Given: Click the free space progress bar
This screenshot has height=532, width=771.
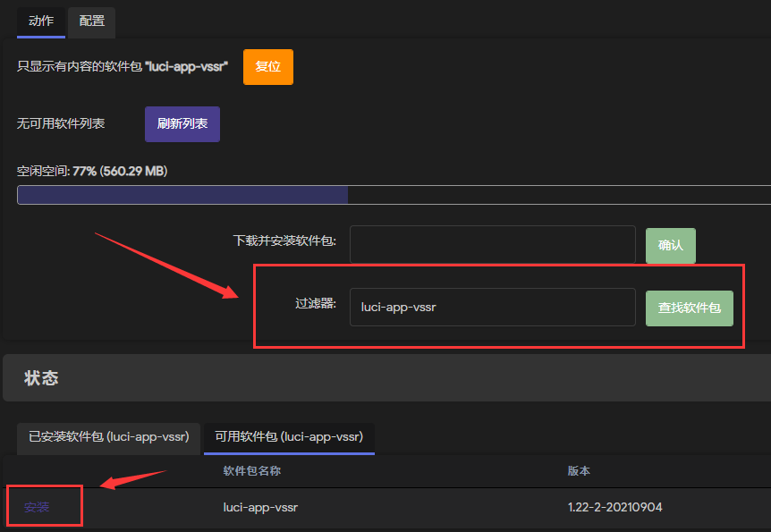Looking at the screenshot, I should tap(394, 195).
